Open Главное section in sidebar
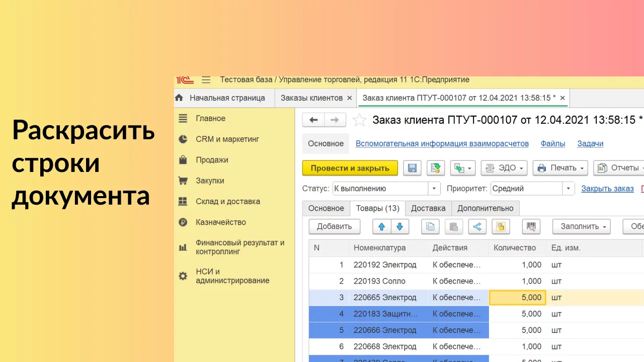The height and width of the screenshot is (362, 644). click(210, 118)
